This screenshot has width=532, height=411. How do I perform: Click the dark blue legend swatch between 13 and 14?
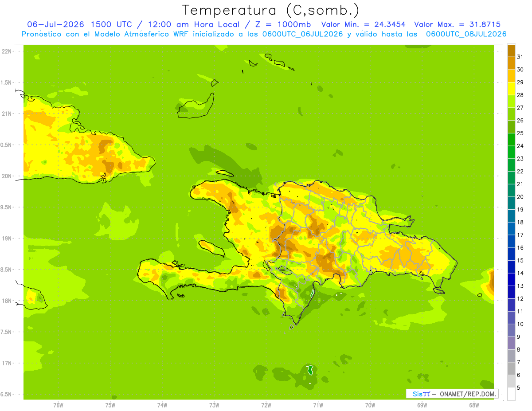click(511, 280)
